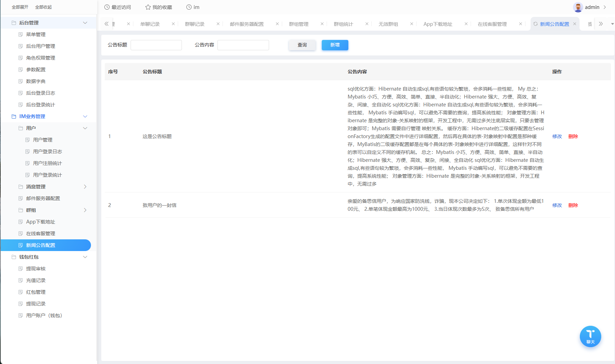Close the 群组管理 tab

pyautogui.click(x=322, y=24)
